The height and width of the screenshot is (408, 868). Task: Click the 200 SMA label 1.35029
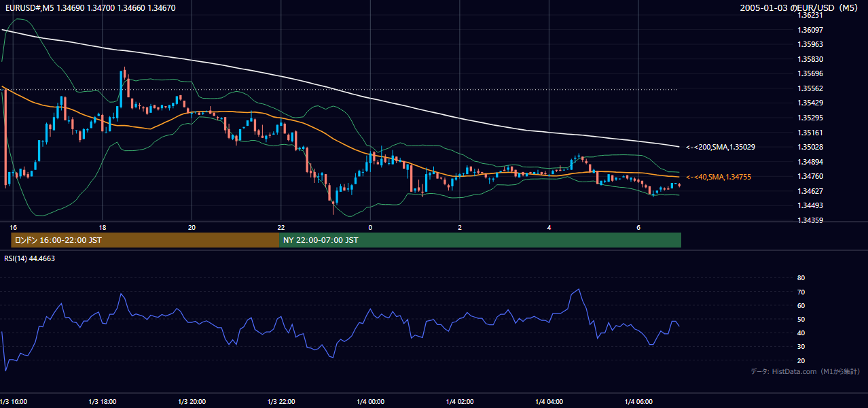coord(721,147)
